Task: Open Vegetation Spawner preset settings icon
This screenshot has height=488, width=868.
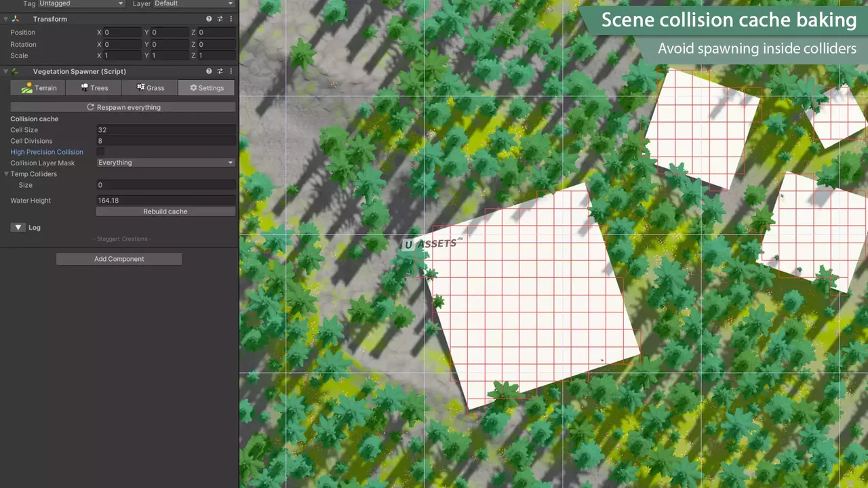Action: (220, 71)
